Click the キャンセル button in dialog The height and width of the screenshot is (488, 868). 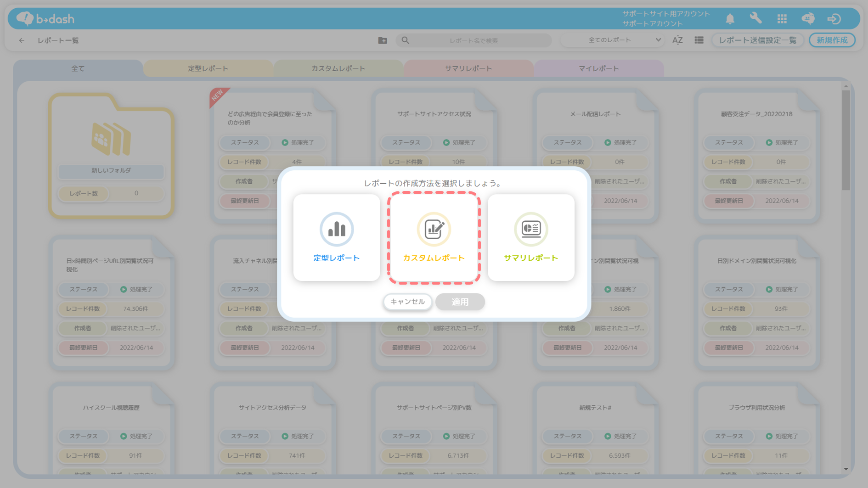pos(408,302)
